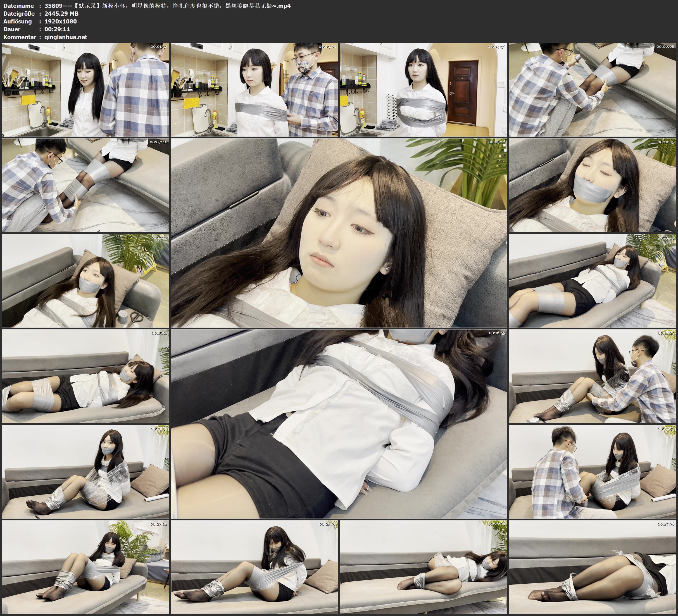
Task: Open the thumbnail marked 00:18:25
Action: (592, 376)
